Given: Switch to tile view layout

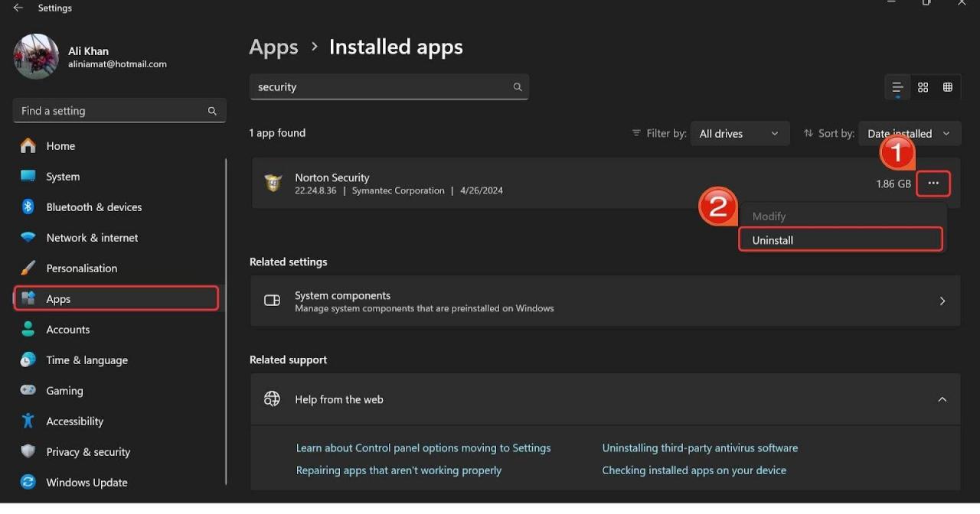Looking at the screenshot, I should (x=947, y=86).
